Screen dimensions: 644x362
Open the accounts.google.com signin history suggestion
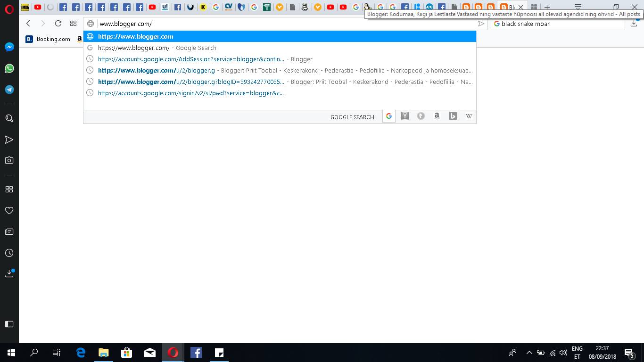click(x=280, y=93)
